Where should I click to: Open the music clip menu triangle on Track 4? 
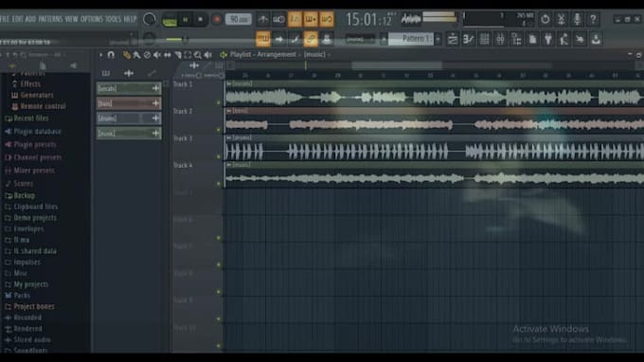click(229, 165)
